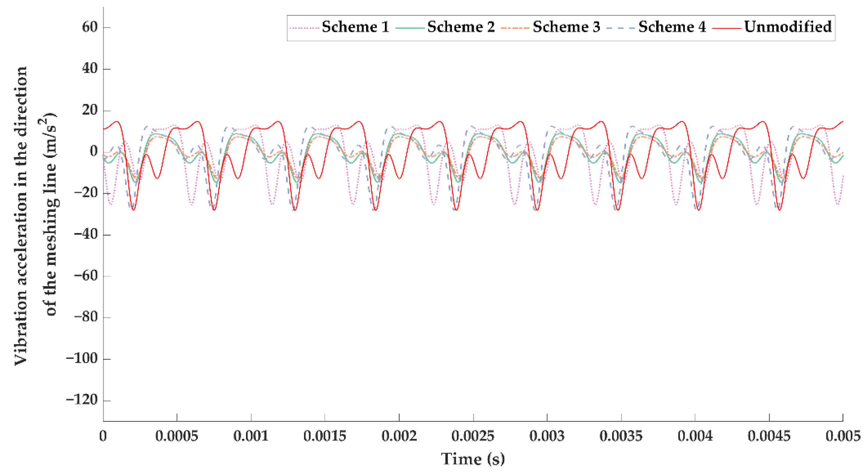The width and height of the screenshot is (868, 473).
Task: Click the 60 y-axis tick label
Action: click(x=90, y=27)
